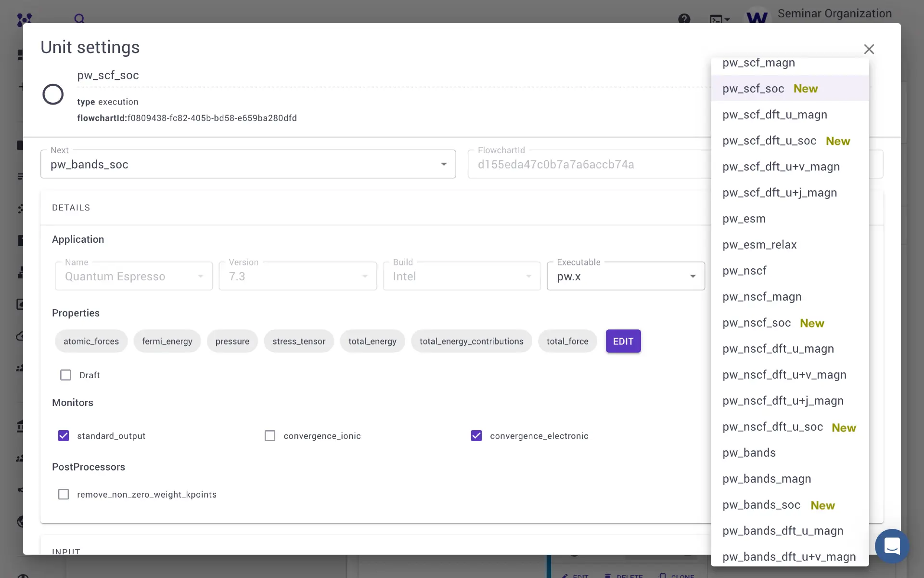Enable the convergence_ionic monitor
924x578 pixels.
coord(270,435)
